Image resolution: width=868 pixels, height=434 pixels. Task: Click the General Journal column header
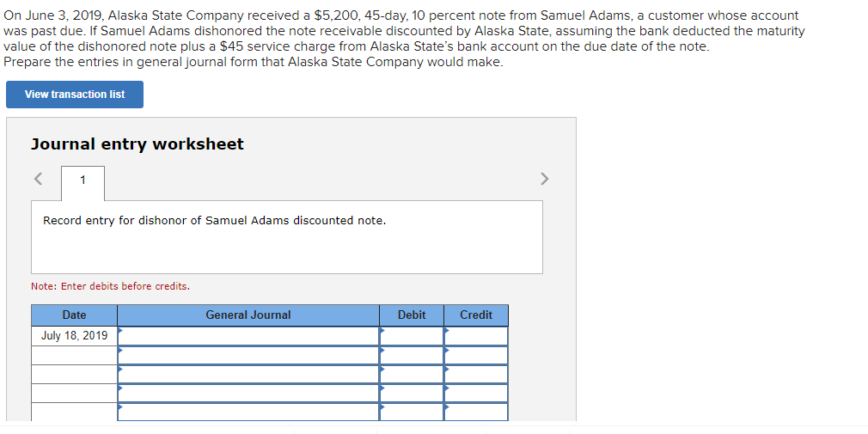tap(248, 315)
